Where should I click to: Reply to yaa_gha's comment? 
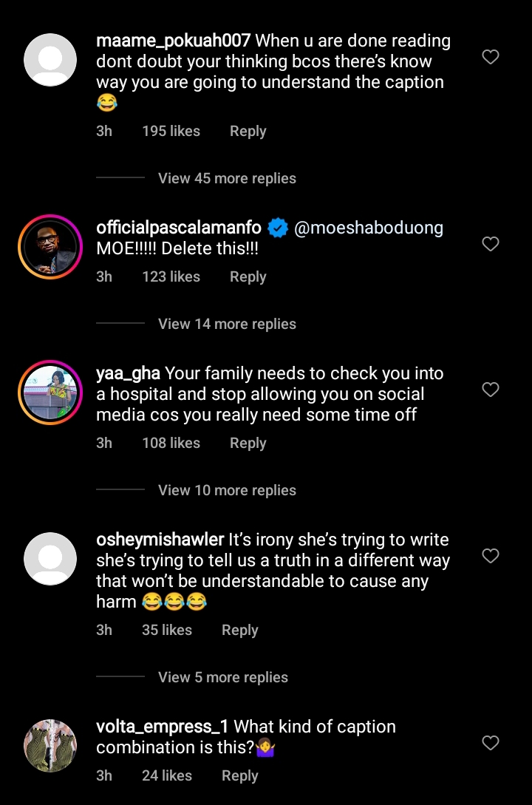pos(248,443)
